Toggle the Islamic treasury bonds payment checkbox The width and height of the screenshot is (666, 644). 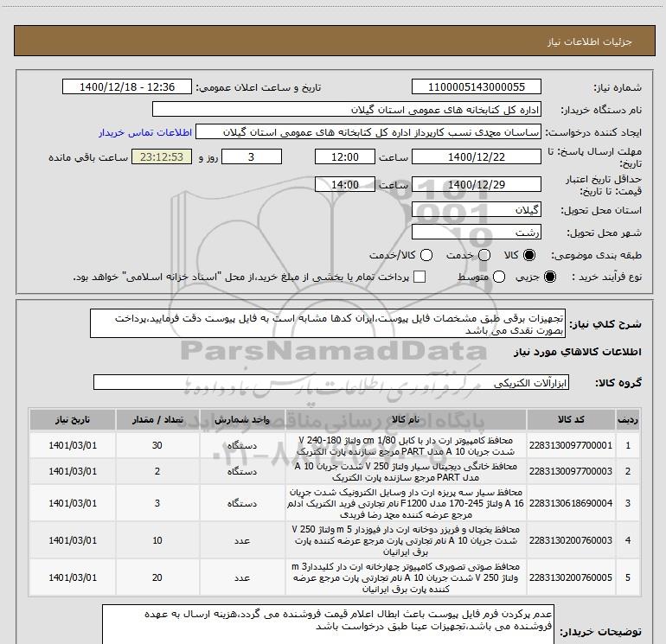pyautogui.click(x=419, y=277)
